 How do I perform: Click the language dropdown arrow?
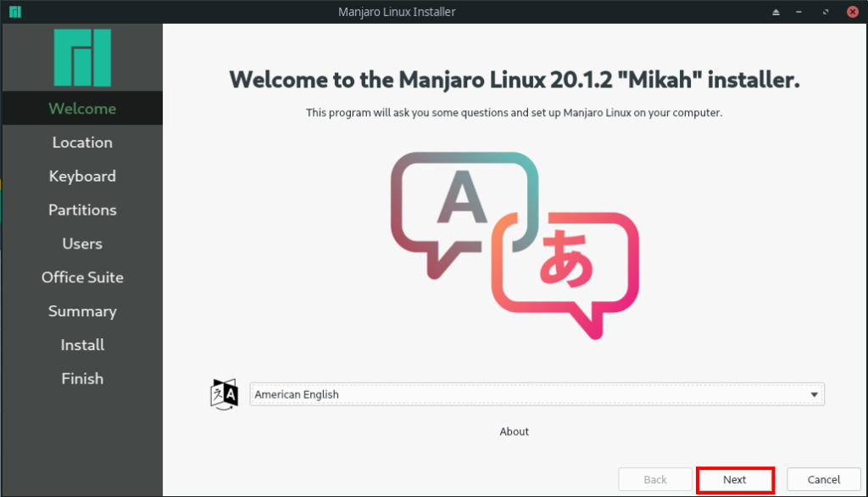815,394
